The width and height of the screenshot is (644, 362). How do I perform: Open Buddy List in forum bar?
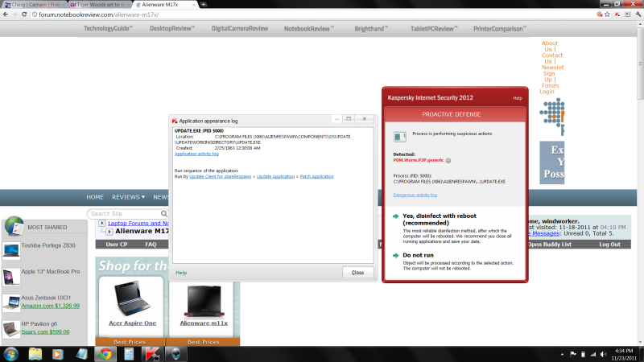pos(549,245)
